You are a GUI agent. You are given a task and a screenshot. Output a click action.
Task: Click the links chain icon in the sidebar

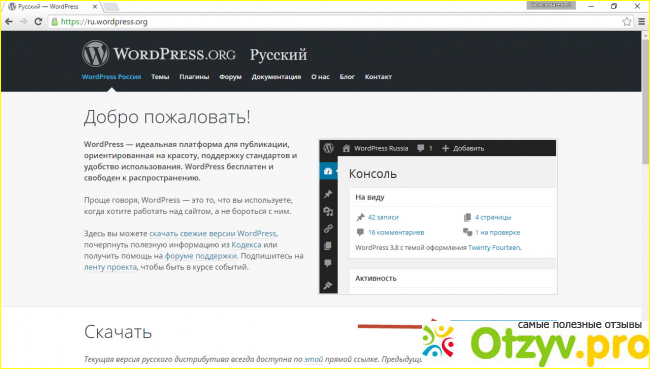coord(328,228)
